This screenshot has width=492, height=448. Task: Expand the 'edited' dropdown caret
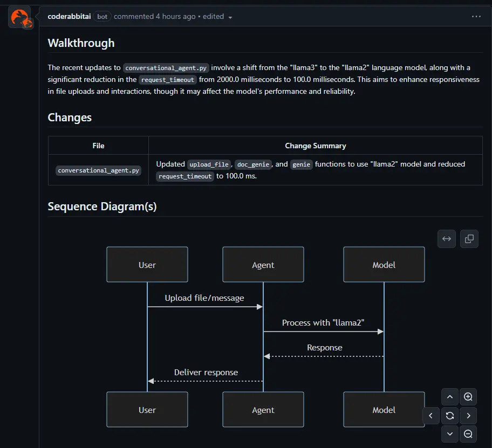pos(231,17)
